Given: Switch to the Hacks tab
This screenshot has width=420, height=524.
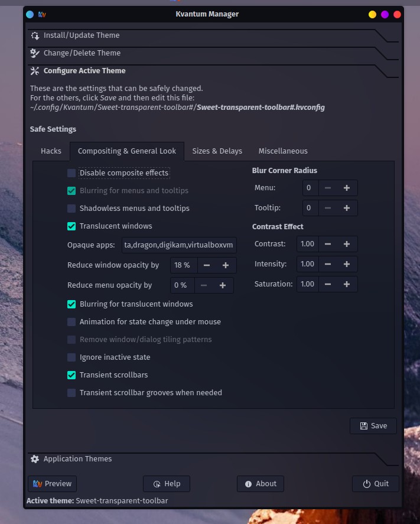Looking at the screenshot, I should point(51,151).
